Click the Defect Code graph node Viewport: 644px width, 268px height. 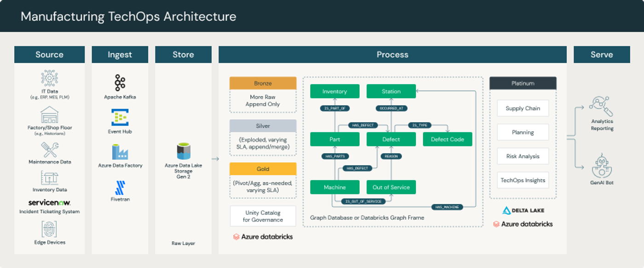[448, 139]
